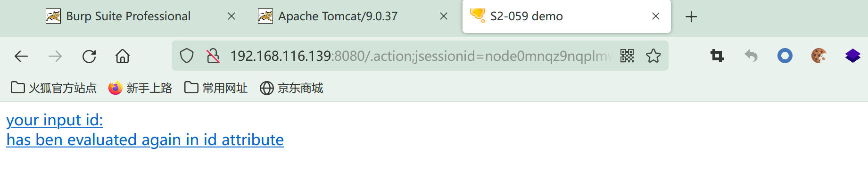Viewport: 868px width, 196px height.
Task: Show insecure connection padlock info
Action: click(213, 56)
